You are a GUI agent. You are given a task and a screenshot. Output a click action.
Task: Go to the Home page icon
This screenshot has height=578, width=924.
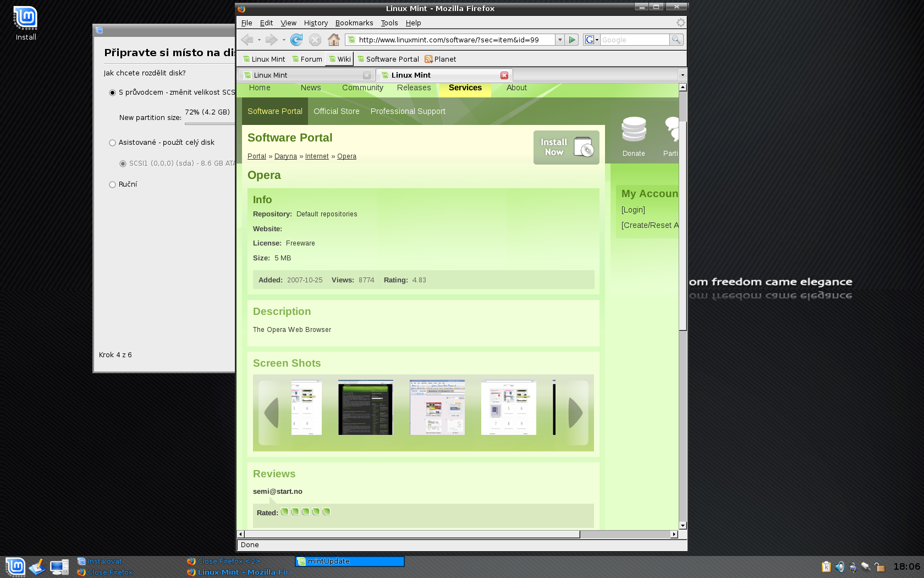pos(334,40)
